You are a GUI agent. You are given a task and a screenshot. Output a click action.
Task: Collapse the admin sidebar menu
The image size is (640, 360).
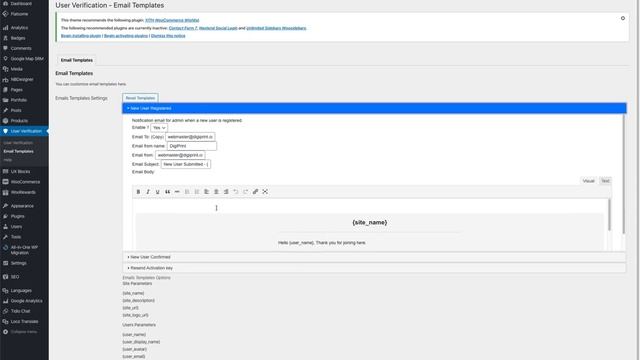(x=24, y=332)
